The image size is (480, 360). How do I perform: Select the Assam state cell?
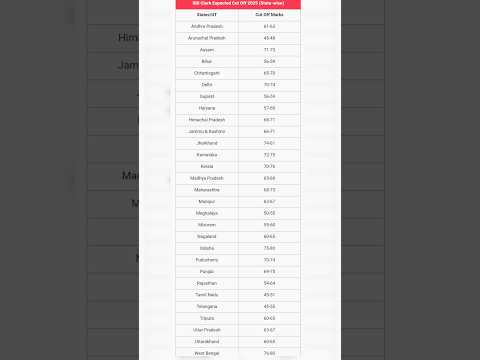coord(207,50)
